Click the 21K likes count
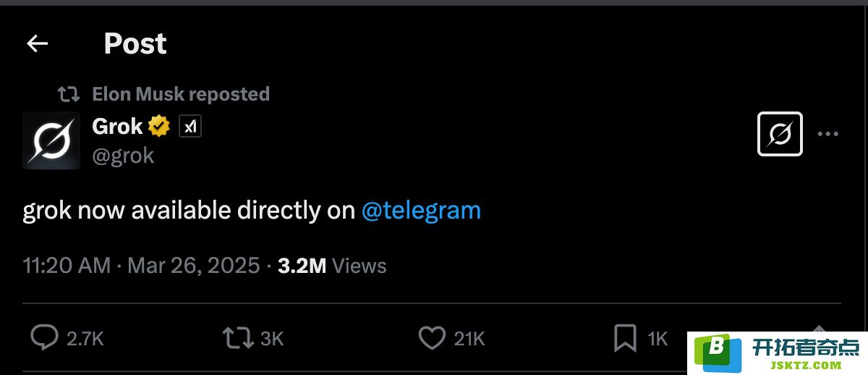Image resolution: width=868 pixels, height=375 pixels. 469,338
